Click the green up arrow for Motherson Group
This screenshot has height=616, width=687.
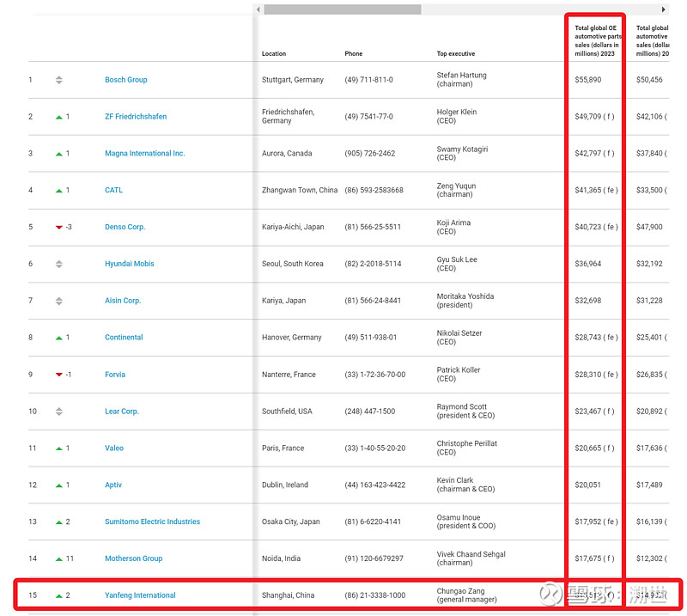pos(59,559)
